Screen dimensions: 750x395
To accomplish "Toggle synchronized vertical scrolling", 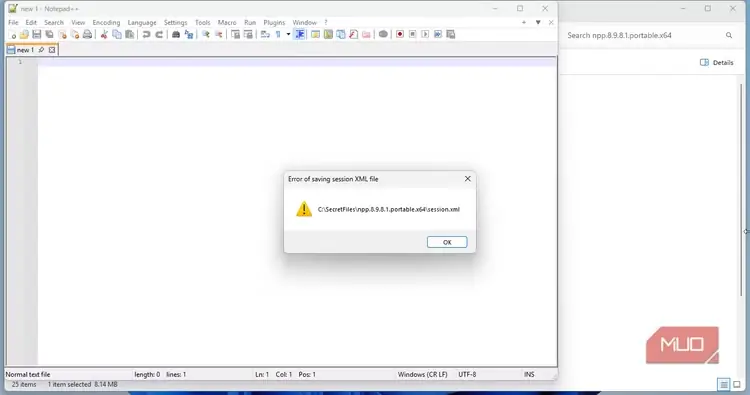I will [235, 34].
